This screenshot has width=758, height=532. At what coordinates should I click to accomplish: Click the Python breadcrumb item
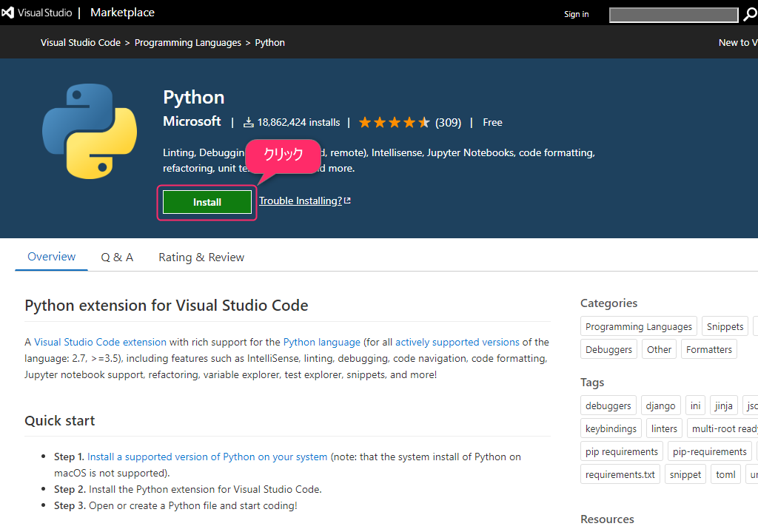[x=269, y=42]
